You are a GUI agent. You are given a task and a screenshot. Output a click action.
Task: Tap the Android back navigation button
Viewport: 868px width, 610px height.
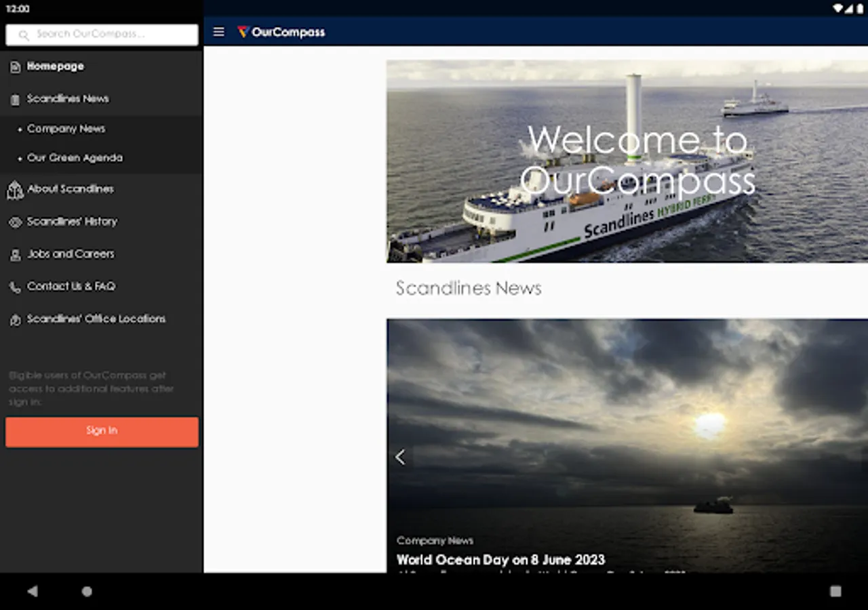32,591
